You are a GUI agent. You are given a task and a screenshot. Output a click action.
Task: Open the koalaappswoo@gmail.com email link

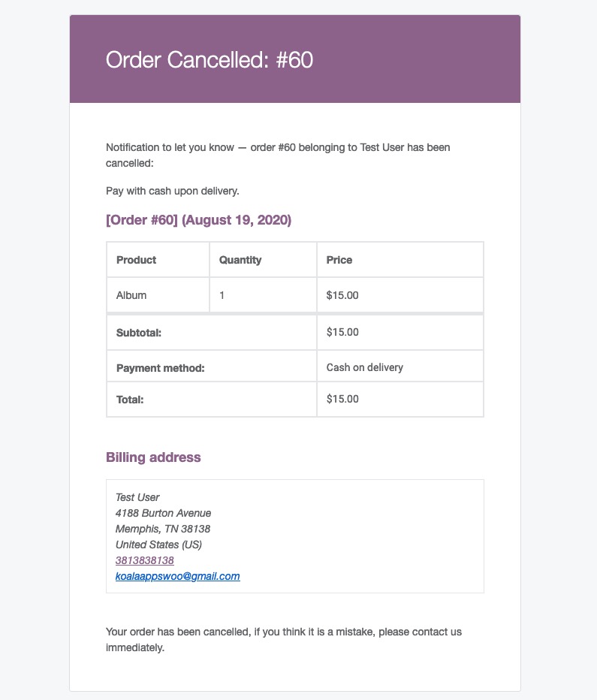point(177,576)
